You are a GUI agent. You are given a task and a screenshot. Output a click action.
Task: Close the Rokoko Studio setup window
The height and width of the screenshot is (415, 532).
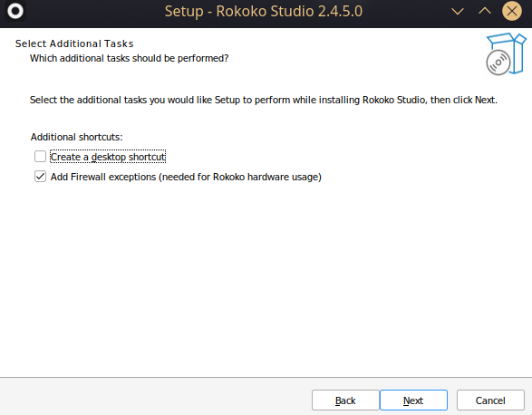(512, 11)
